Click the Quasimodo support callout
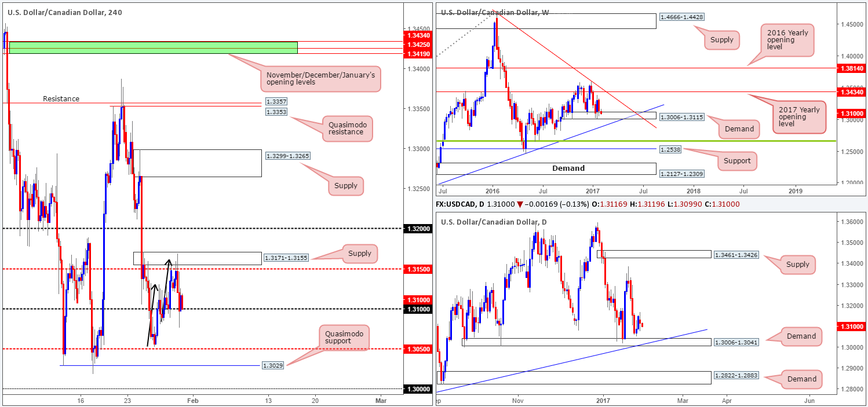 point(343,337)
